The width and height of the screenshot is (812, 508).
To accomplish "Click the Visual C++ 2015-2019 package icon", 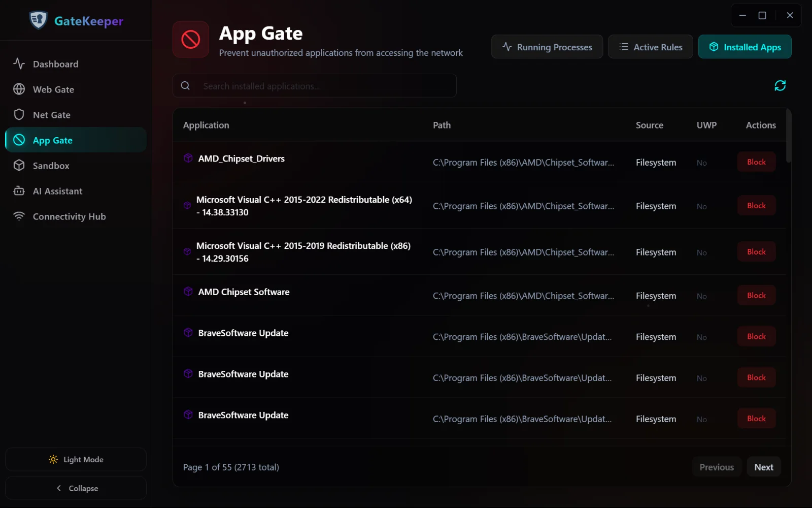I will pos(187,252).
